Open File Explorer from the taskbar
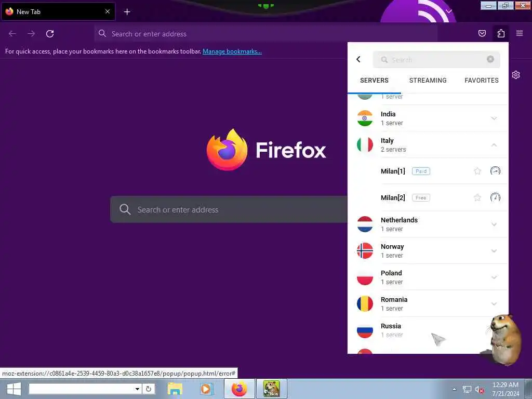532x399 pixels. click(175, 389)
